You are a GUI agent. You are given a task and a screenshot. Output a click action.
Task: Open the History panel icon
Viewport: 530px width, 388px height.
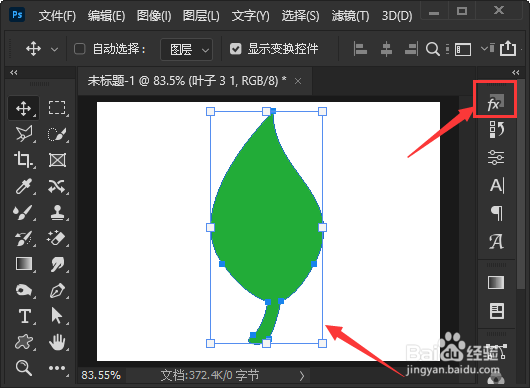496,129
